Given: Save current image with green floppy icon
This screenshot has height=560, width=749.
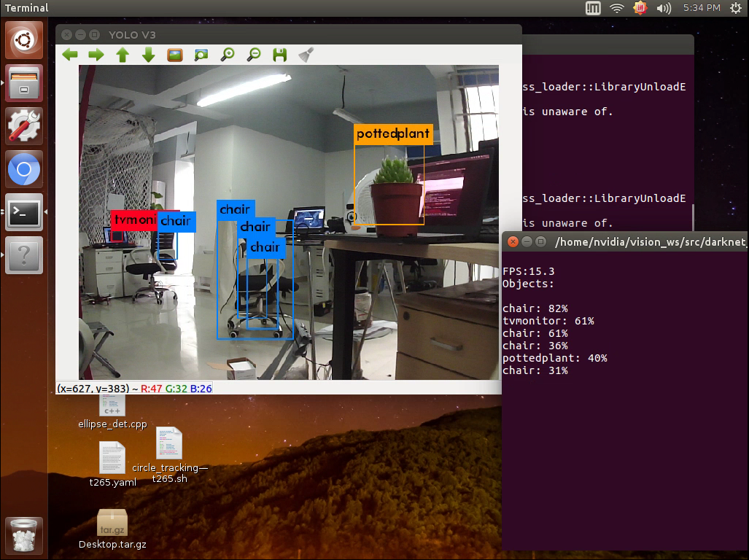Looking at the screenshot, I should (x=280, y=55).
